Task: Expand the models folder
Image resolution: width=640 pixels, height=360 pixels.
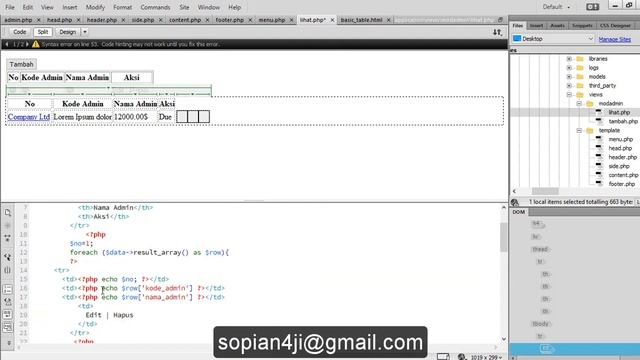Action: click(x=569, y=77)
